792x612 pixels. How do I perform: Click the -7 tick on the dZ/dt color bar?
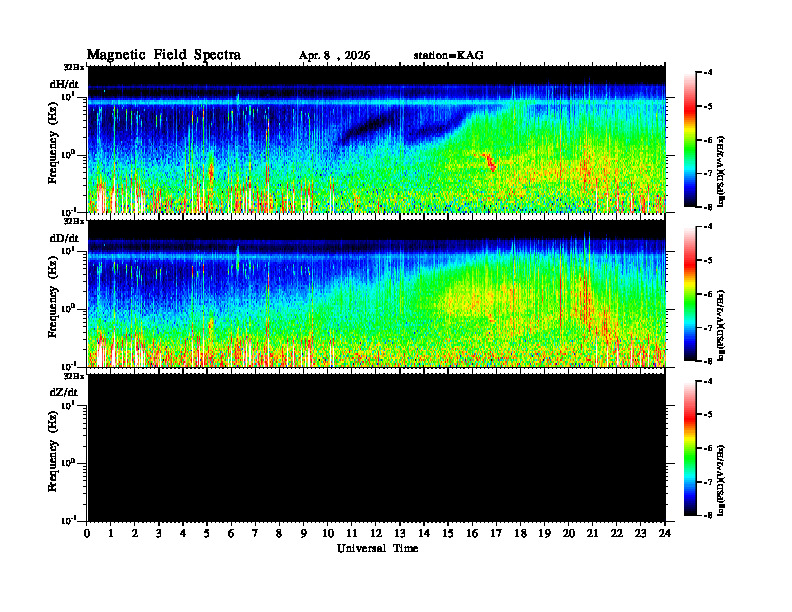pos(708,482)
